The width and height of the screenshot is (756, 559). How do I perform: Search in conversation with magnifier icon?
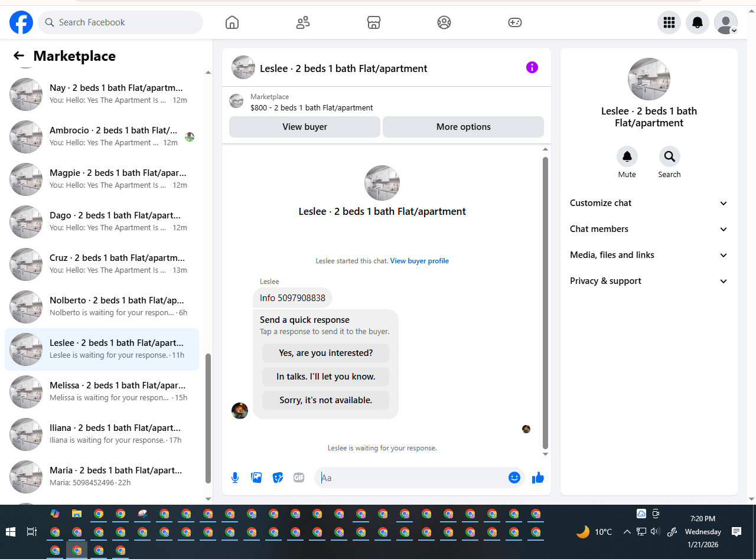point(670,156)
